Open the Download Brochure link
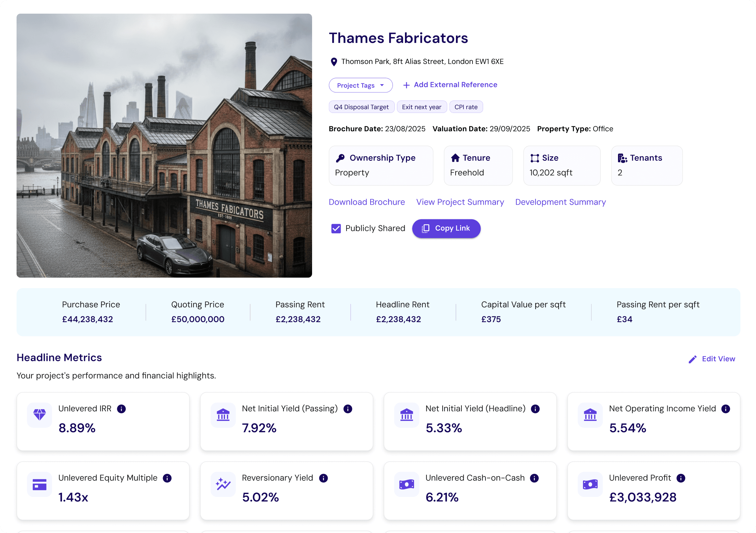The width and height of the screenshot is (756, 533). (367, 202)
